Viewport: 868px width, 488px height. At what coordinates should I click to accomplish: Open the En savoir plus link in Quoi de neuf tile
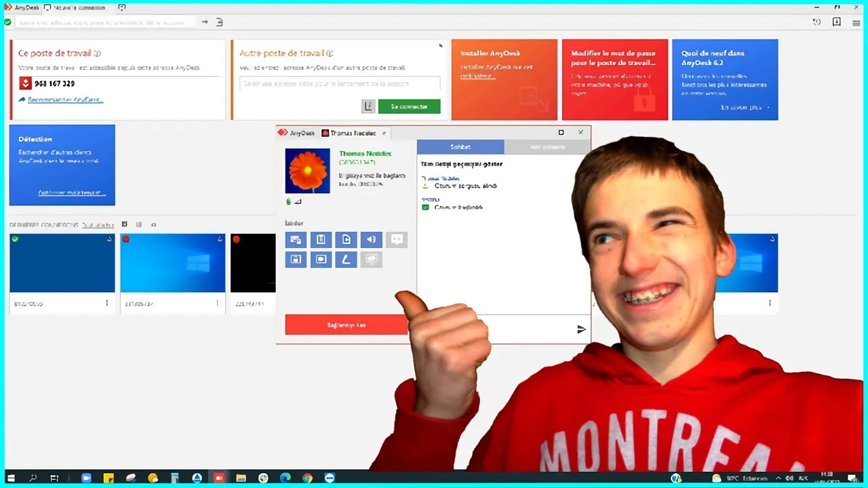coord(742,108)
